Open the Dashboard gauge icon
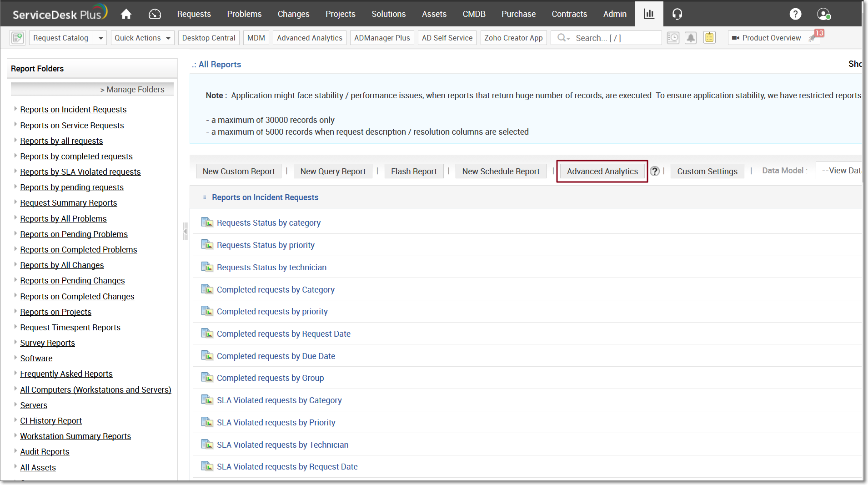The height and width of the screenshot is (485, 868). 155,14
